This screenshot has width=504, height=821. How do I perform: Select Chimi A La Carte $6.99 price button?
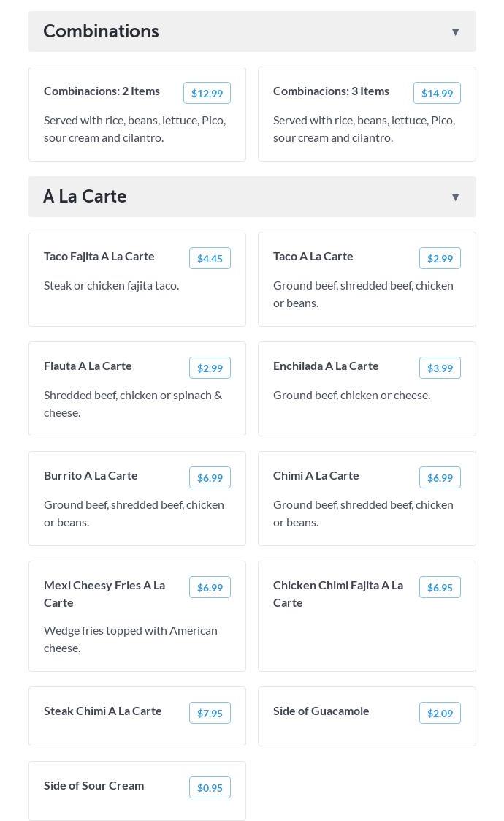[440, 477]
